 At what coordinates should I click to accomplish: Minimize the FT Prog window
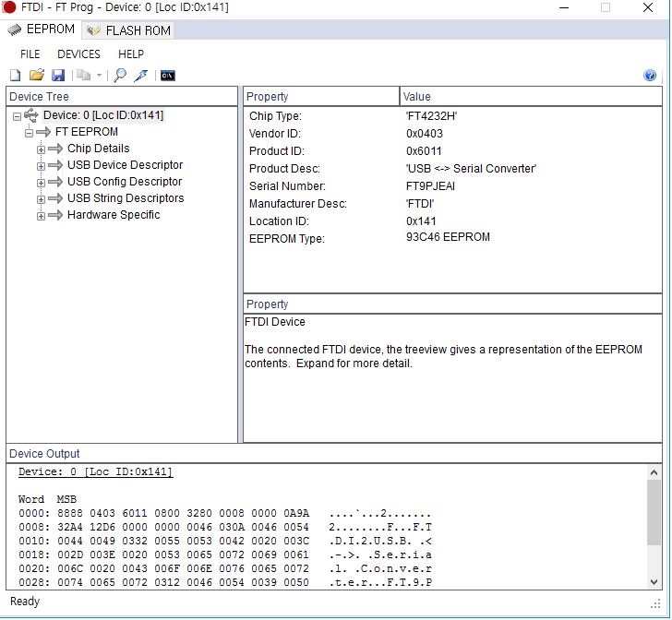pyautogui.click(x=564, y=7)
